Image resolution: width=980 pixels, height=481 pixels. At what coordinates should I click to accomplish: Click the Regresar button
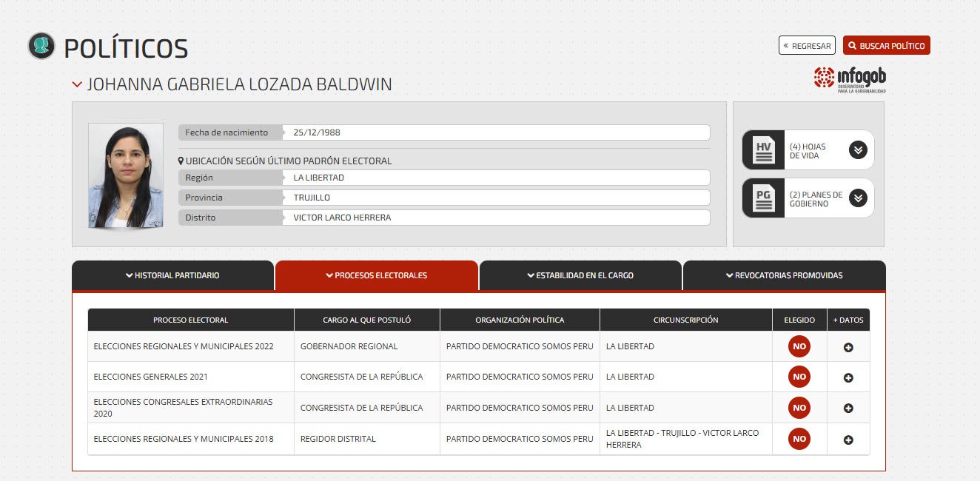point(806,46)
